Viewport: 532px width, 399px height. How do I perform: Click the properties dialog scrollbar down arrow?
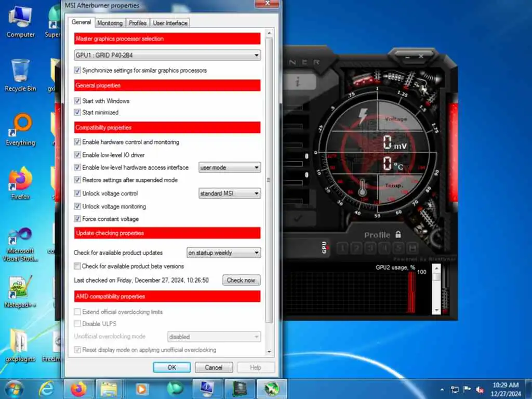tap(270, 352)
